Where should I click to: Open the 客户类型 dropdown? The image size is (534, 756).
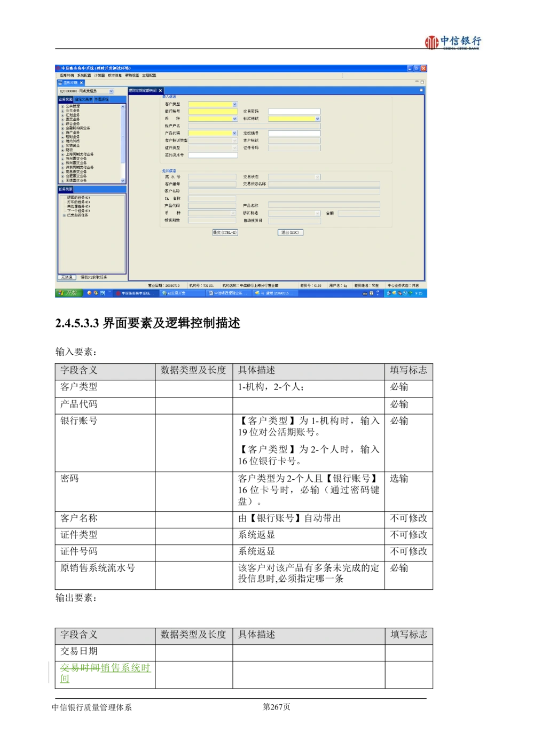click(234, 104)
